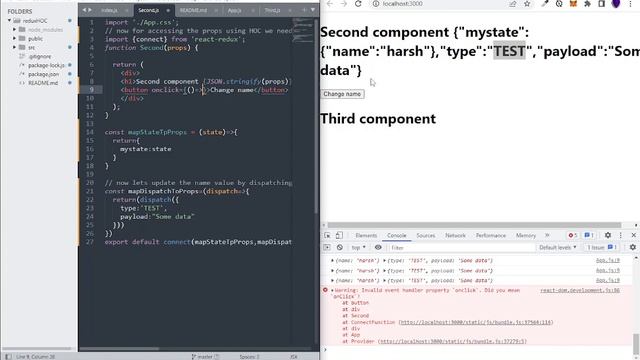The image size is (640, 360).
Task: Open the Default levels dropdown
Action: 558,247
